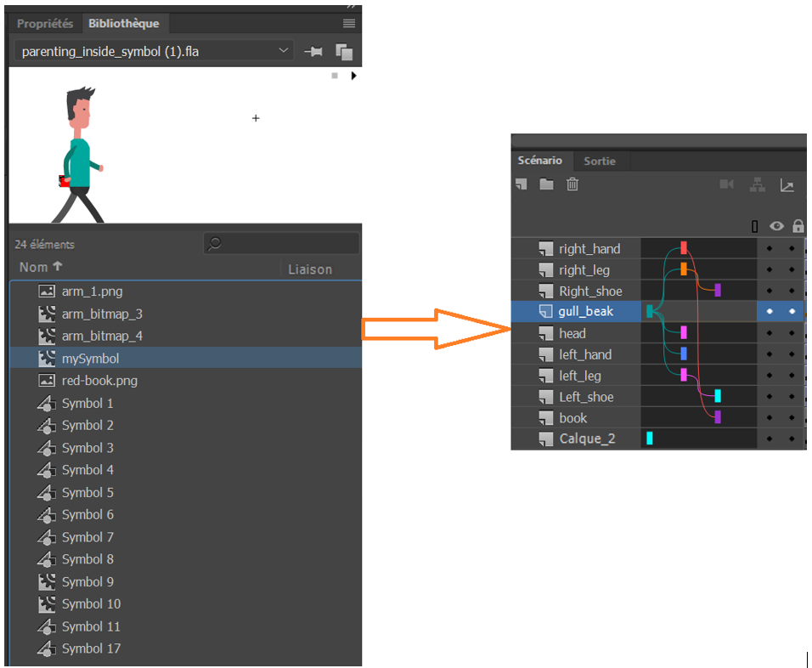Click the Symbol 10 movie clip icon

(x=47, y=604)
